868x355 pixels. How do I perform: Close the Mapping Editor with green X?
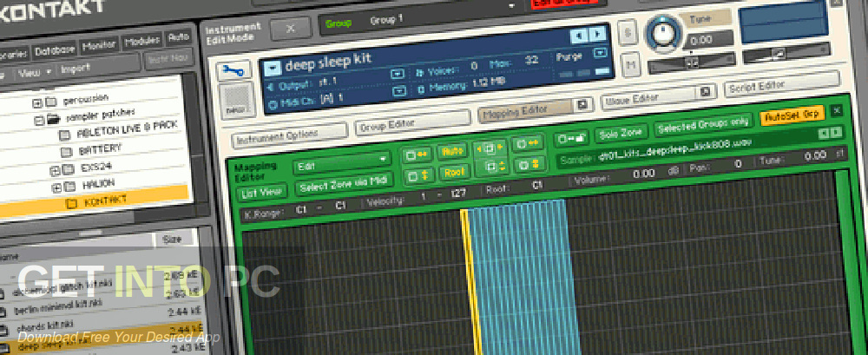coord(837,111)
